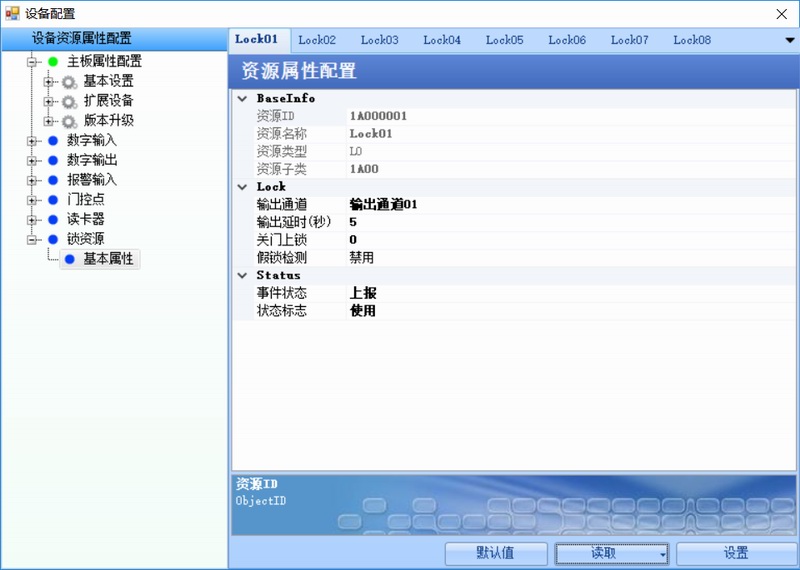Viewport: 800px width, 570px height.
Task: Switch to the Lock03 tab
Action: (x=379, y=40)
